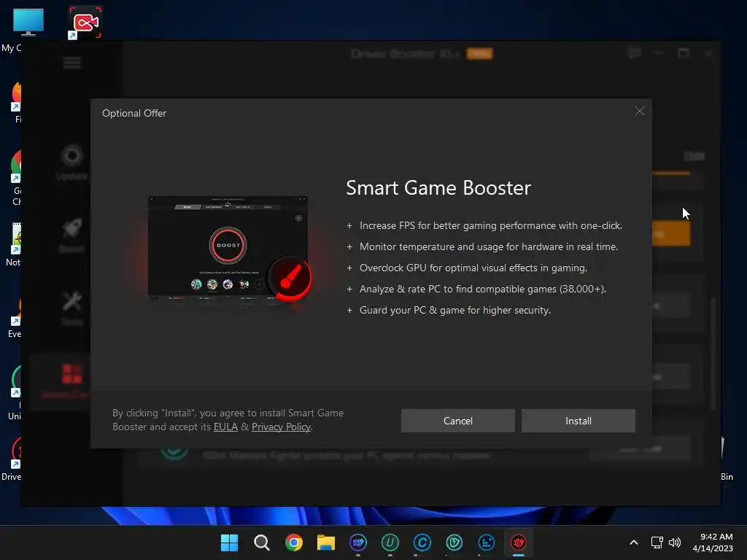Open the purple round app icon on taskbar

click(358, 542)
